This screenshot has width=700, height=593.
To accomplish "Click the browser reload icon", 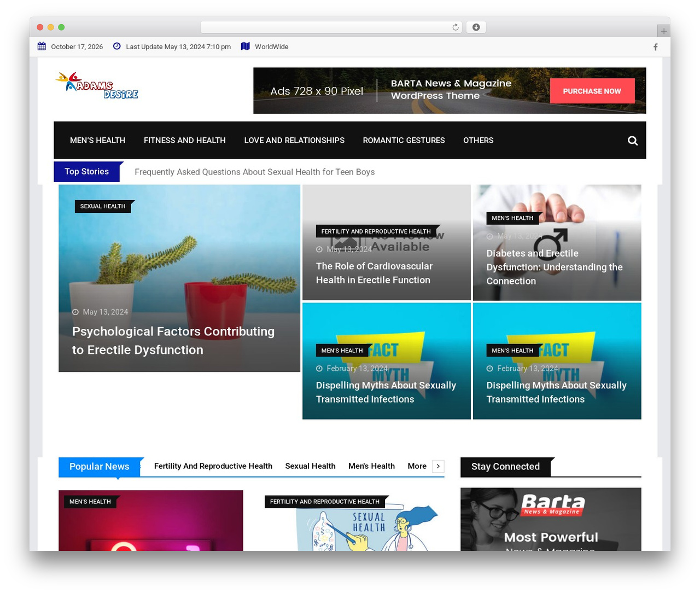I will (x=456, y=27).
